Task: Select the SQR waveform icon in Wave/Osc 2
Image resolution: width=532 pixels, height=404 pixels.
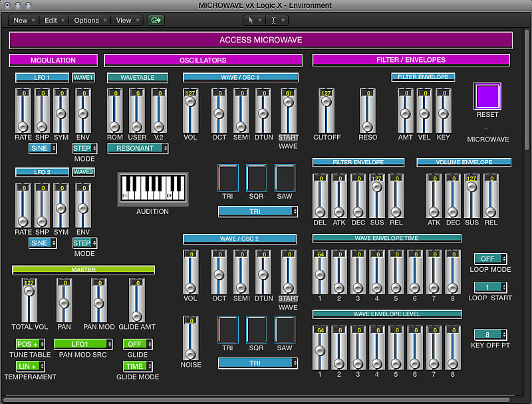Action: pyautogui.click(x=257, y=331)
